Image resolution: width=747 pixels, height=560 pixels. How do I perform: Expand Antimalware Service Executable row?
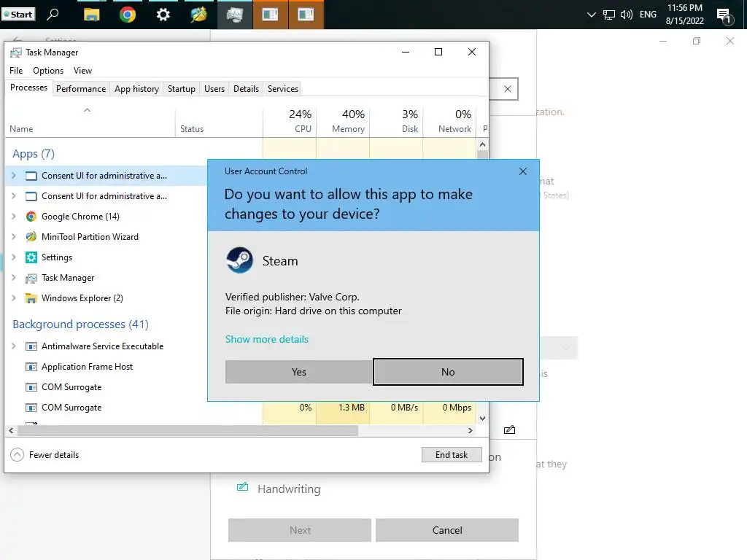coord(13,346)
